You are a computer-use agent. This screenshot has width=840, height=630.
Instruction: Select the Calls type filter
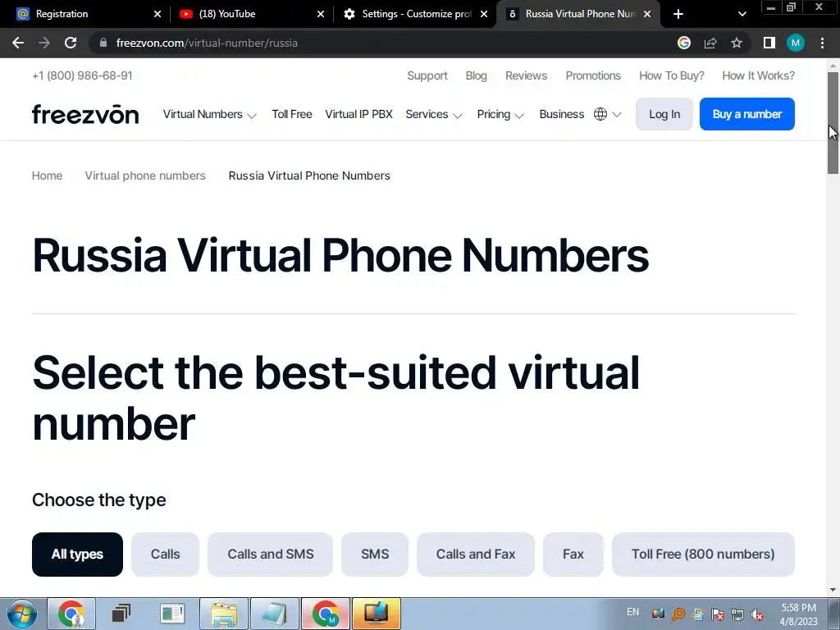pyautogui.click(x=165, y=555)
